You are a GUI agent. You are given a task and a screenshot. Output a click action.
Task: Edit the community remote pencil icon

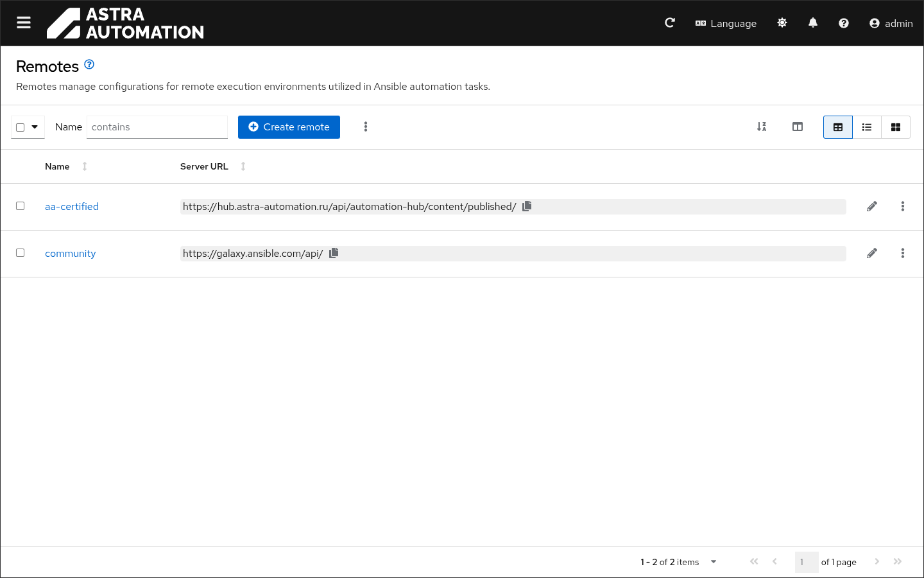pos(871,253)
